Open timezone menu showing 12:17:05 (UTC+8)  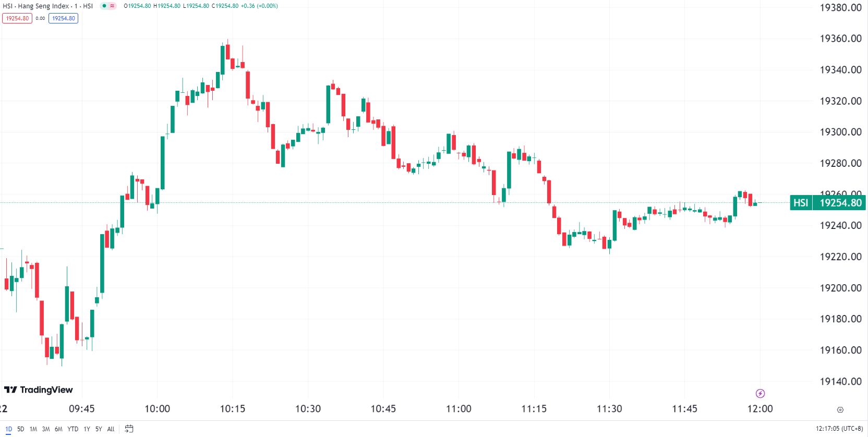pyautogui.click(x=839, y=429)
